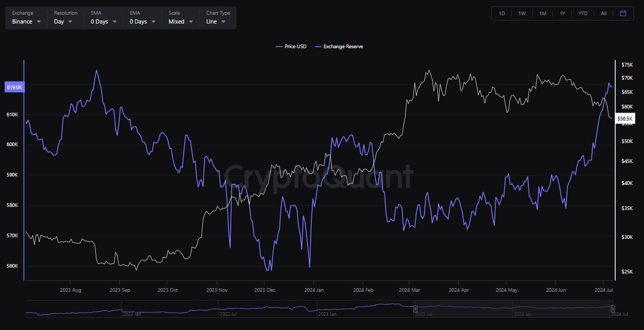Click the $40K price axis label
This screenshot has width=644, height=330.
point(627,183)
